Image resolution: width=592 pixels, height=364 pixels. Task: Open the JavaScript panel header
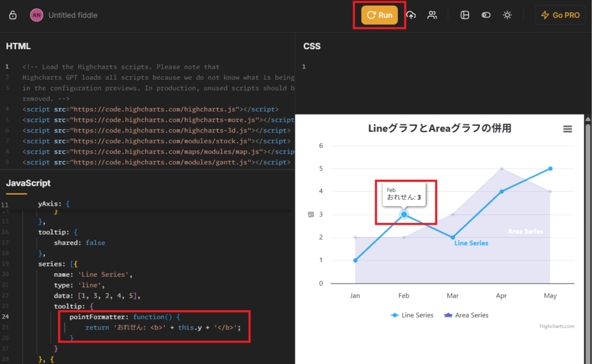[x=28, y=183]
